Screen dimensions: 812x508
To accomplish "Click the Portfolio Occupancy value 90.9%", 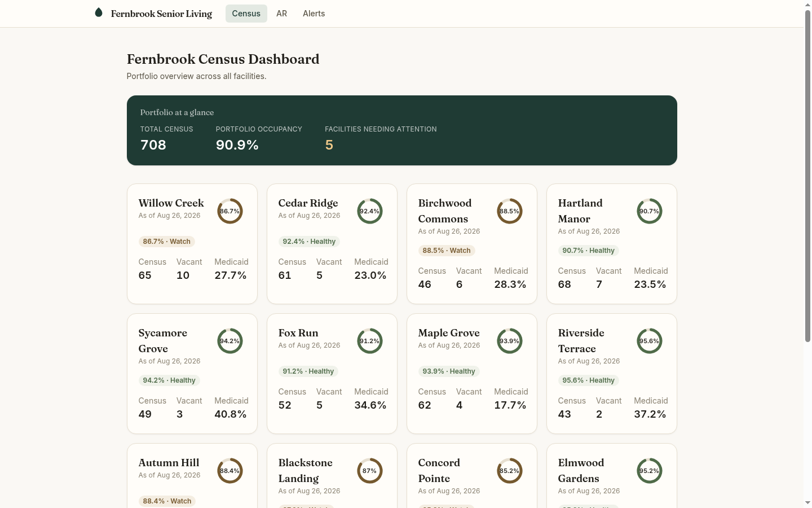I will [x=237, y=145].
